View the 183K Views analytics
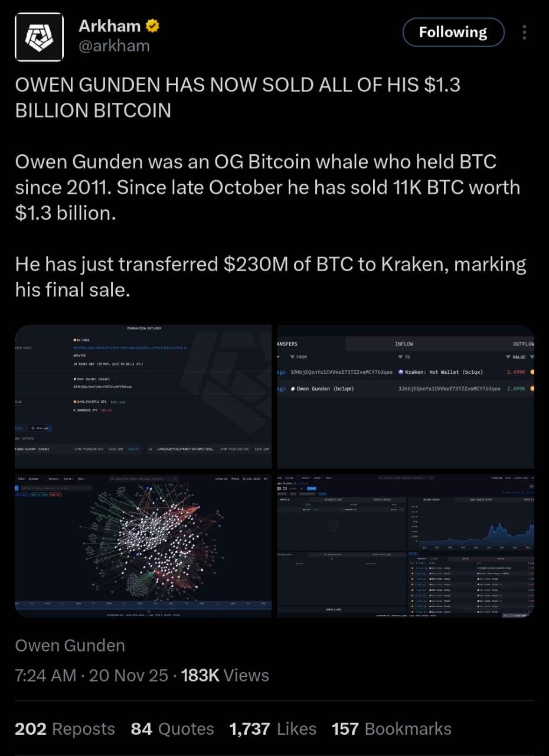 [224, 675]
